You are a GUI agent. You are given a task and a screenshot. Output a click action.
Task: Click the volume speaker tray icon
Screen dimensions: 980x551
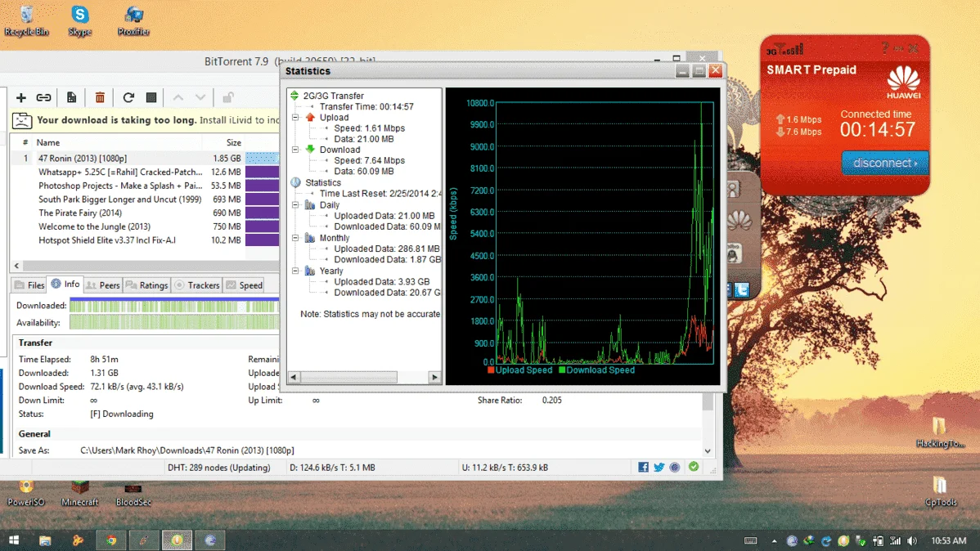coord(912,541)
